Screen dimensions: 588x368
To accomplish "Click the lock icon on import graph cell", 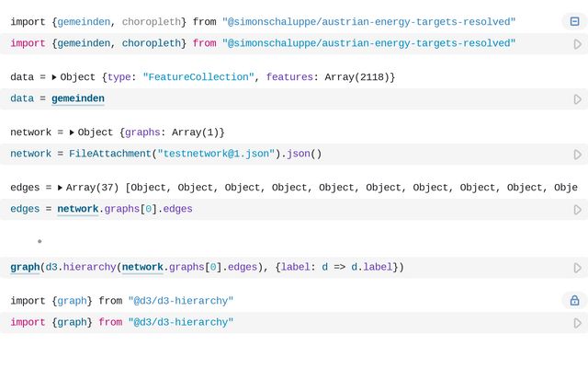I will [574, 301].
